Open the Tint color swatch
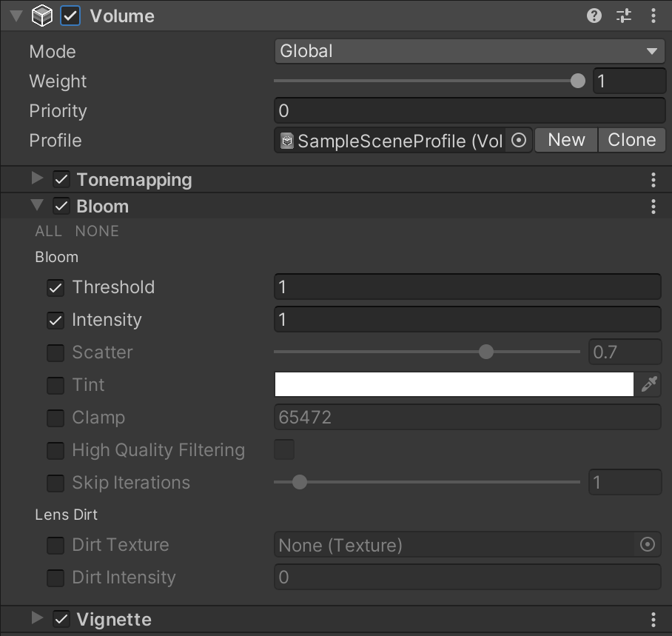Screen dimensions: 672x636 454,384
